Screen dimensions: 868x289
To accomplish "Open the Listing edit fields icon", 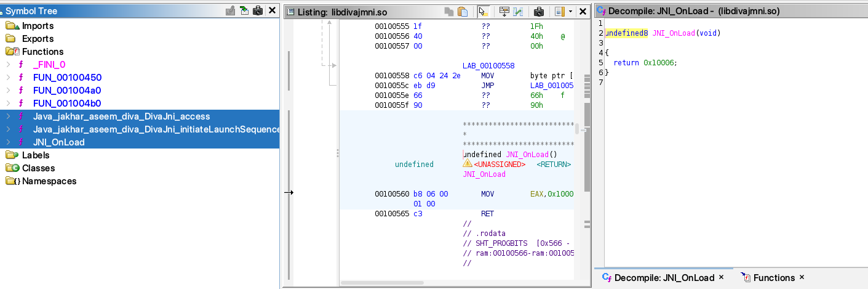I will (x=504, y=12).
